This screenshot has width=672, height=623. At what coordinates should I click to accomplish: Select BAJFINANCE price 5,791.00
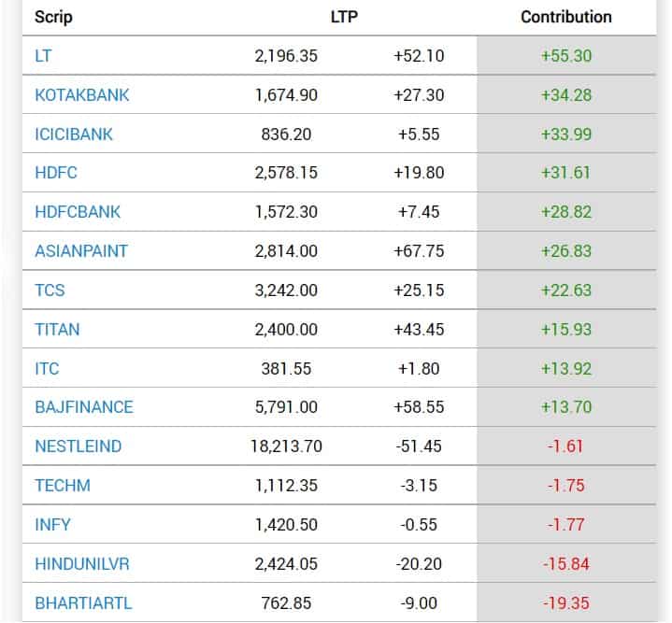click(x=286, y=406)
